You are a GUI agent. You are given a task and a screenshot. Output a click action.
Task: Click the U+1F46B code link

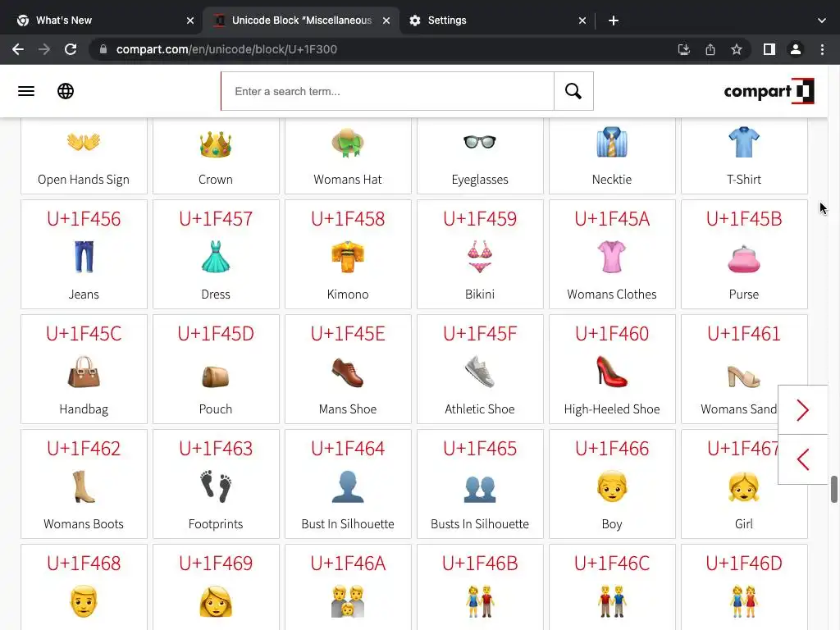click(x=480, y=563)
